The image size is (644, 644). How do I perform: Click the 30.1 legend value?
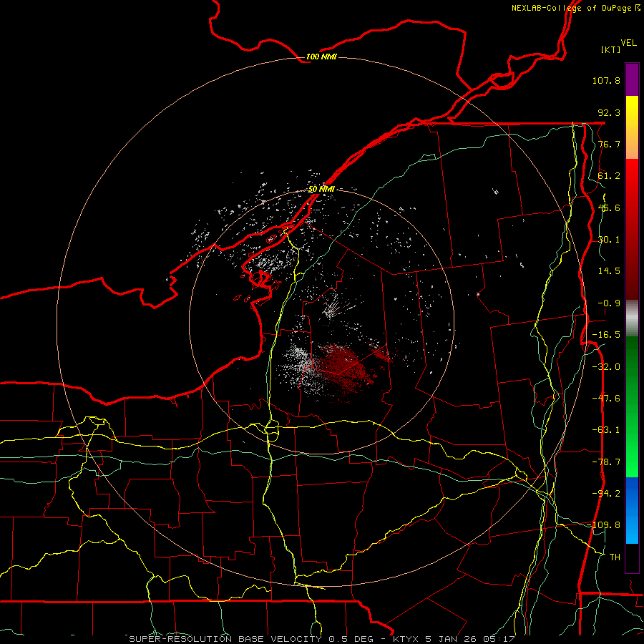click(x=609, y=240)
